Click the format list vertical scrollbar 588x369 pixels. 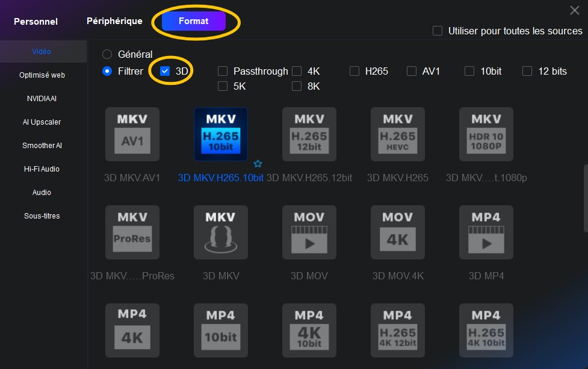pos(586,198)
